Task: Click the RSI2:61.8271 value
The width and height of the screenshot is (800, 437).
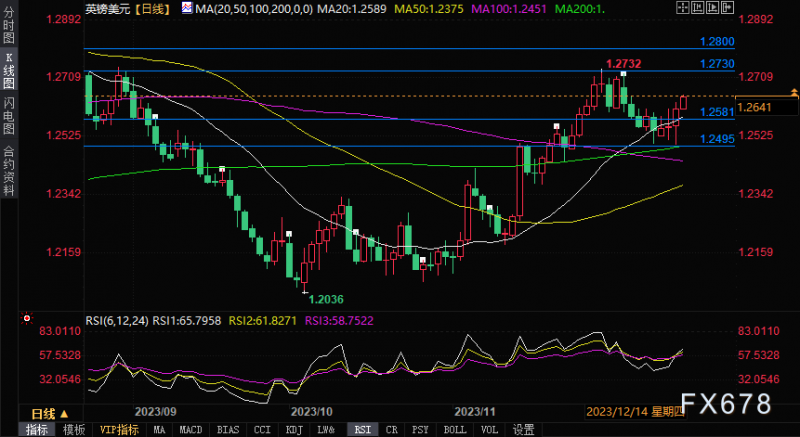Action: pyautogui.click(x=263, y=321)
